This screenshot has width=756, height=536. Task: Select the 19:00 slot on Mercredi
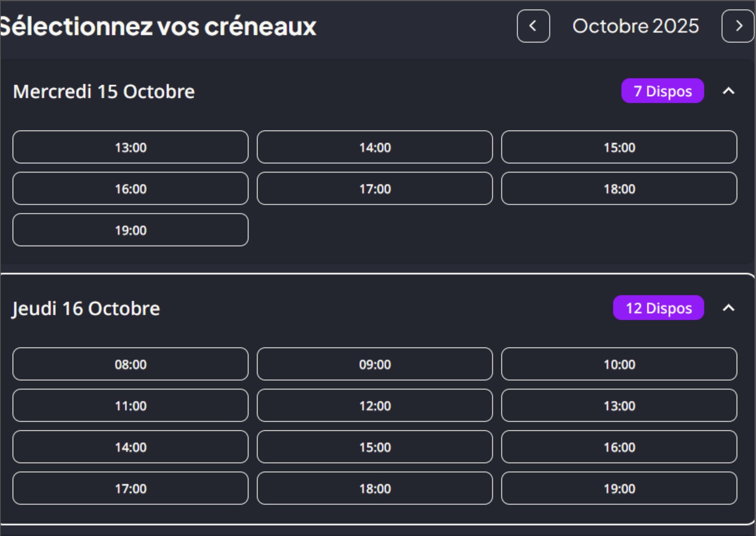tap(130, 230)
